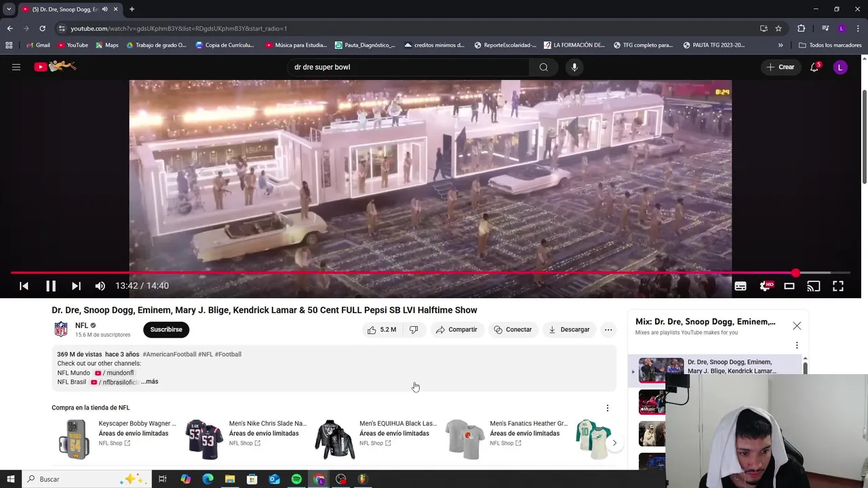This screenshot has height=488, width=868.
Task: Open the YouTube hamburger guide menu
Action: [x=16, y=67]
